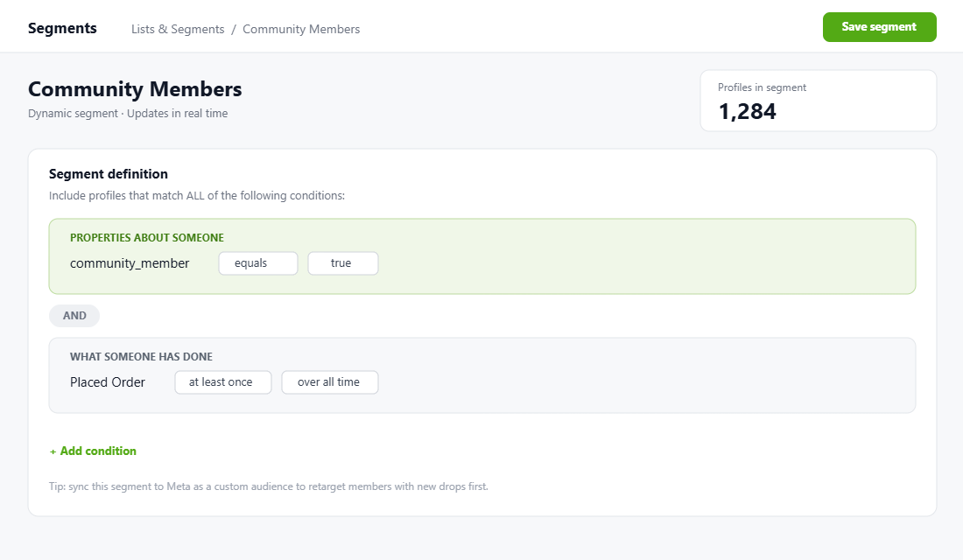This screenshot has height=560, width=963.
Task: Click Add condition link
Action: [93, 451]
